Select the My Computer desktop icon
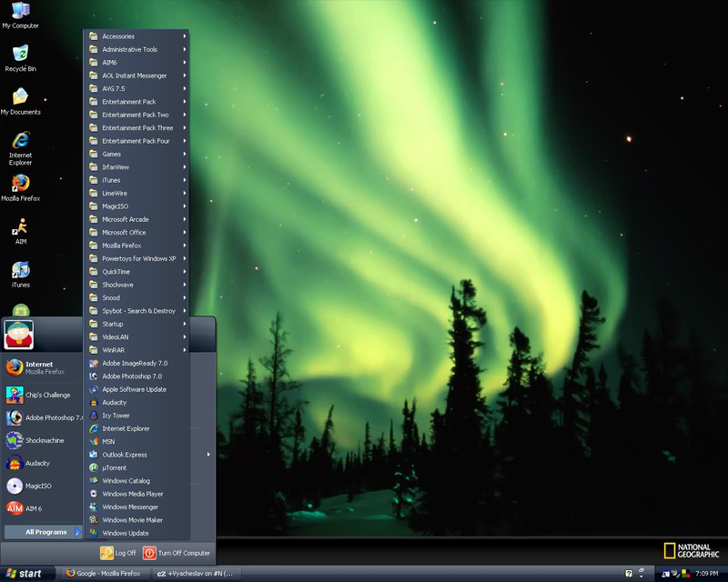 point(20,15)
